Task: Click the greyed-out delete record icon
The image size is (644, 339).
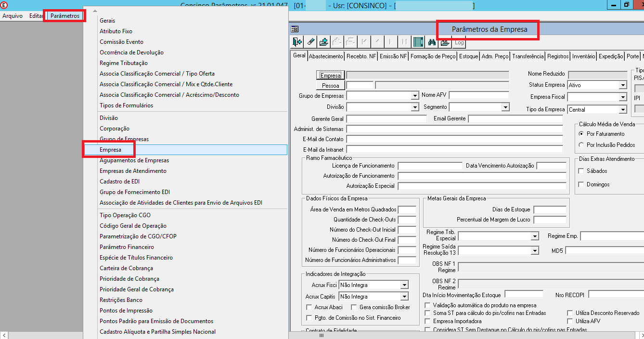Action: click(x=351, y=42)
